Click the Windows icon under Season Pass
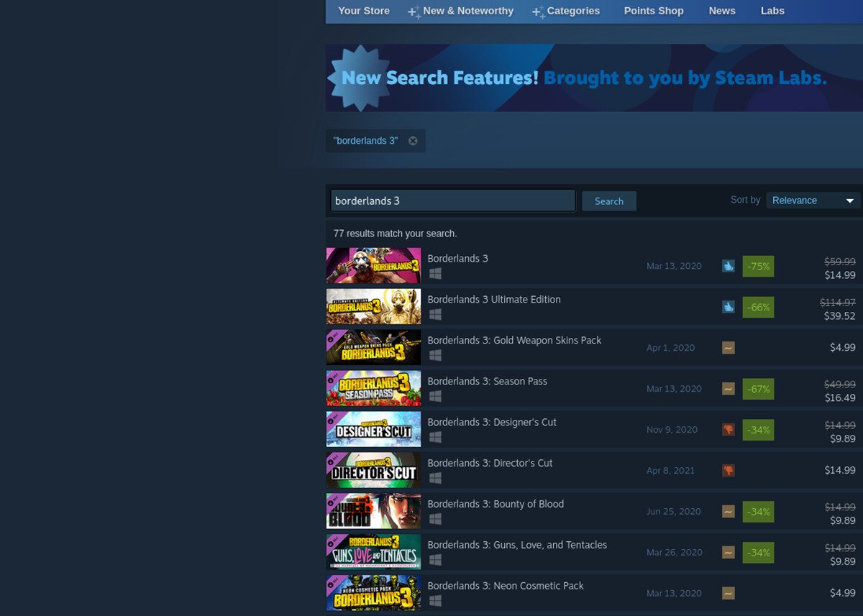Viewport: 863px width, 616px height. (x=434, y=397)
